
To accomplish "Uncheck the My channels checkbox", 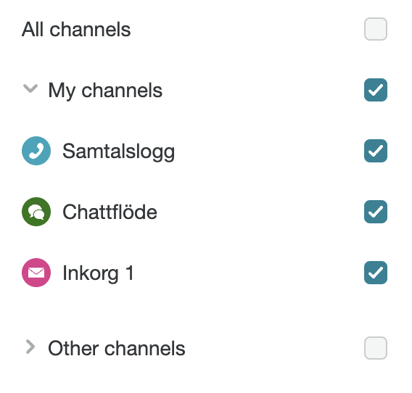I will 375,90.
